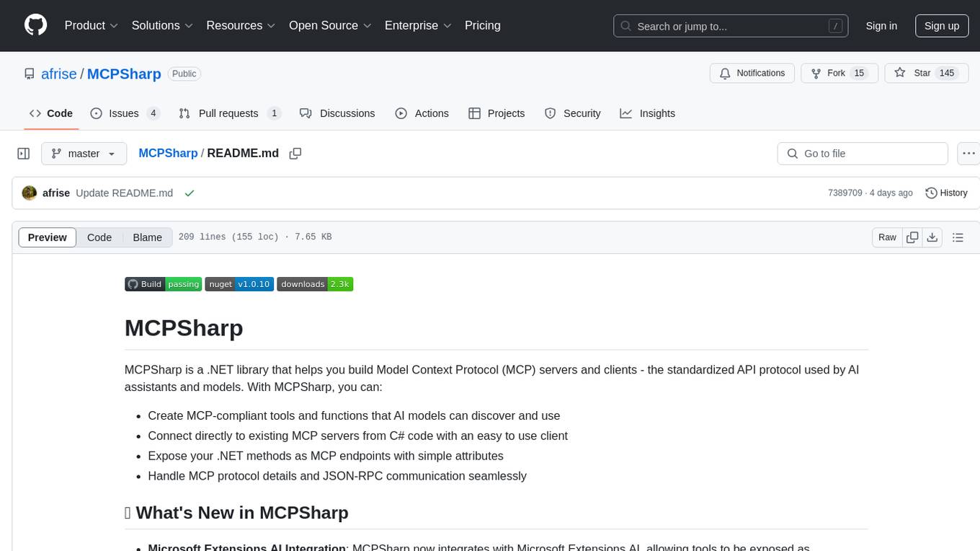
Task: Select the Code view toggle
Action: click(x=99, y=237)
